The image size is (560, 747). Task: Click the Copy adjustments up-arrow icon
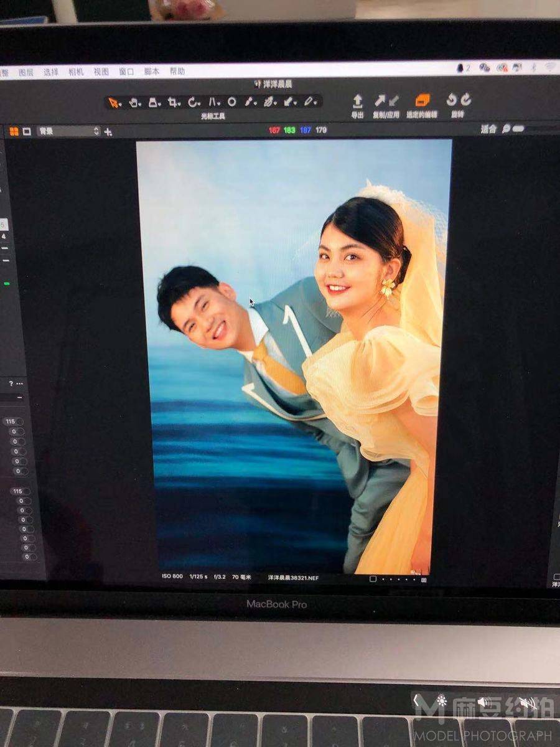tap(380, 100)
